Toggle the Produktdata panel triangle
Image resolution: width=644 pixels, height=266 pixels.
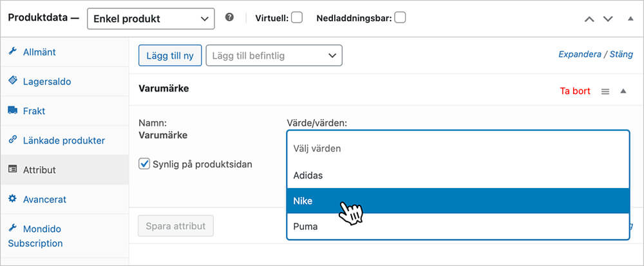(x=630, y=19)
